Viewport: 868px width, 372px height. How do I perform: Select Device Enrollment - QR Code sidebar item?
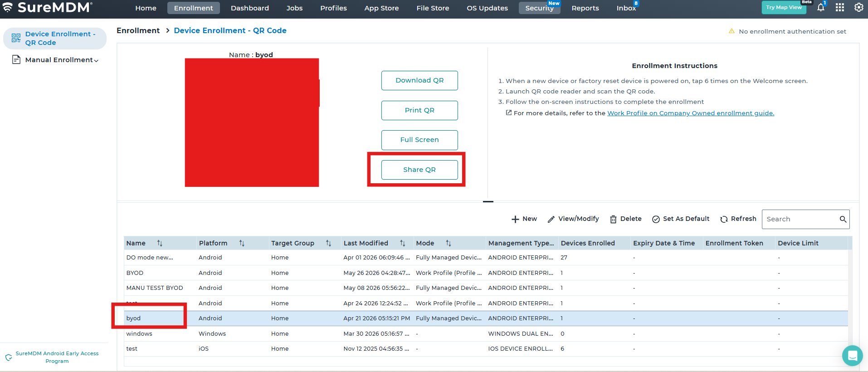[x=55, y=38]
